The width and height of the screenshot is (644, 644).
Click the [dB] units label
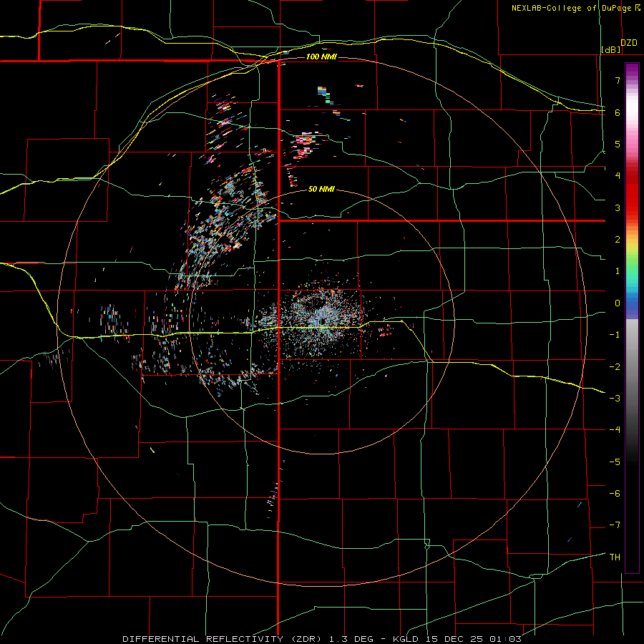coord(611,49)
